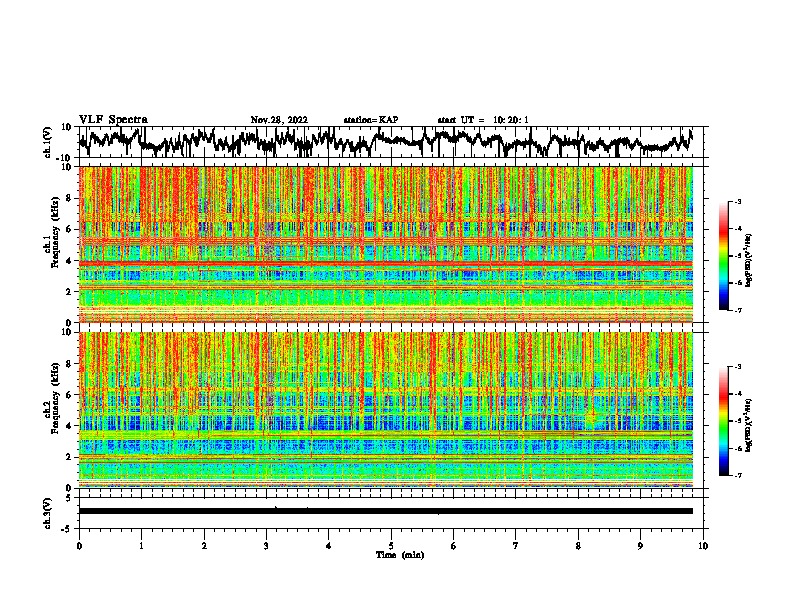Image resolution: width=792 pixels, height=612 pixels.
Task: Click time axis tick label '9'
Action: pyautogui.click(x=640, y=546)
